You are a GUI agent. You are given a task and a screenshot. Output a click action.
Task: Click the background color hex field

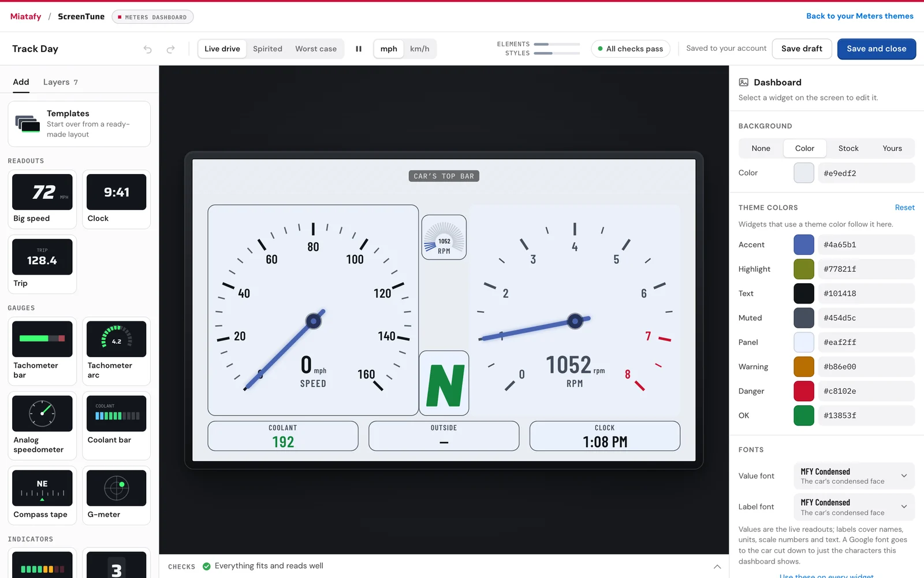pos(866,173)
